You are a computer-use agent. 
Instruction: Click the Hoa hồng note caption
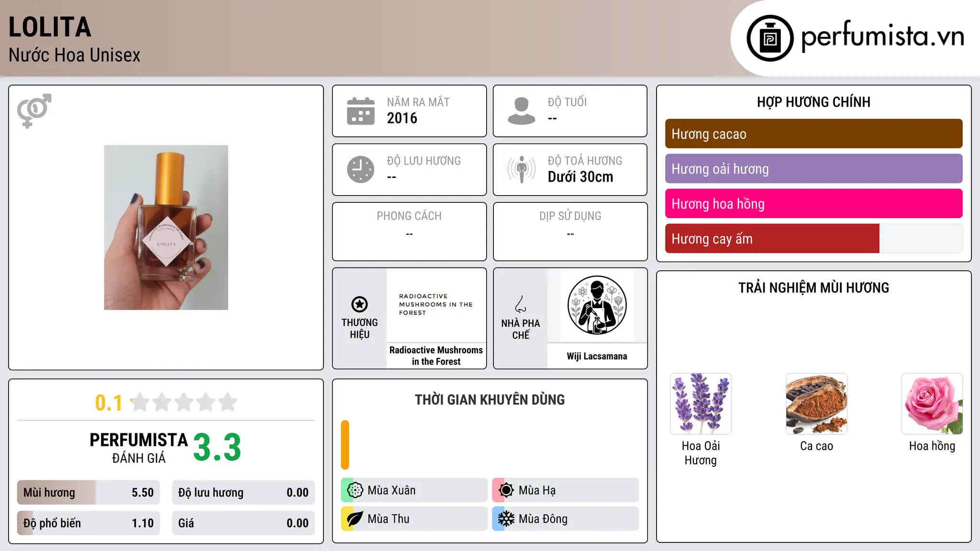pyautogui.click(x=932, y=446)
